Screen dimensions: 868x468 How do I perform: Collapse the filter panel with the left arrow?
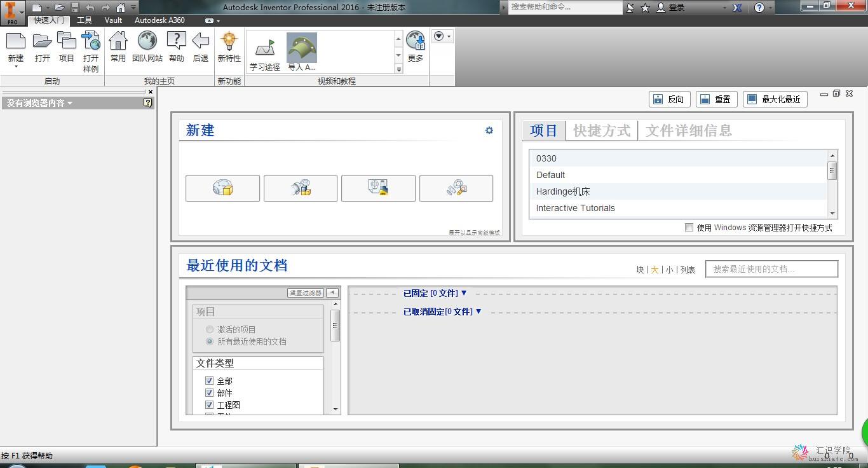pyautogui.click(x=332, y=292)
